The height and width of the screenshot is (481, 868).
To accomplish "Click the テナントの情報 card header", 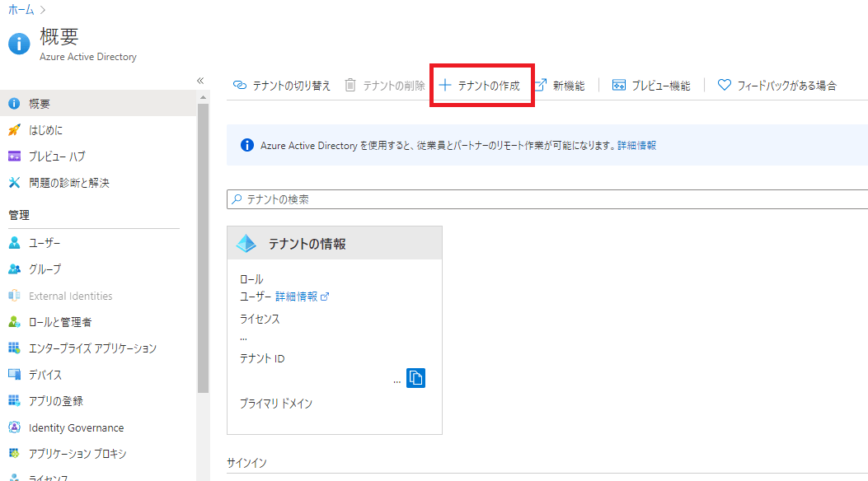I will tap(335, 243).
